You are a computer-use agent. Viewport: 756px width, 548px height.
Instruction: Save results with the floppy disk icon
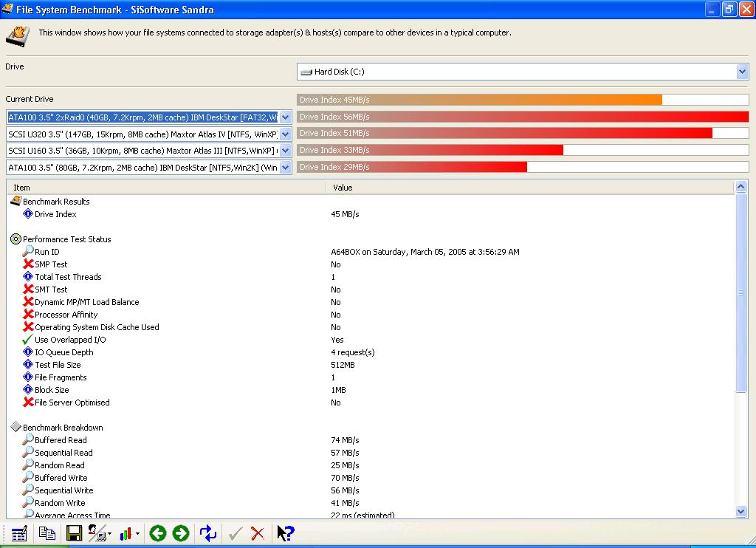point(74,533)
